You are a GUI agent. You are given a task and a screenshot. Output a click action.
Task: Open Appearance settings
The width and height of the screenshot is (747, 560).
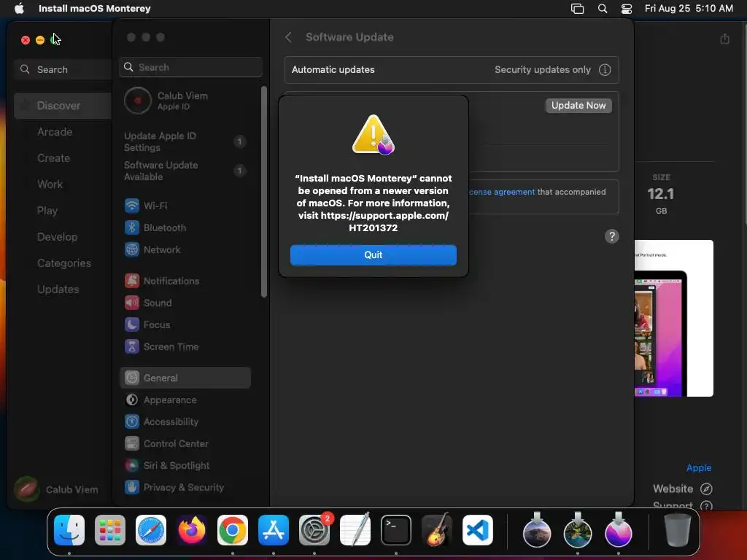[x=185, y=400]
